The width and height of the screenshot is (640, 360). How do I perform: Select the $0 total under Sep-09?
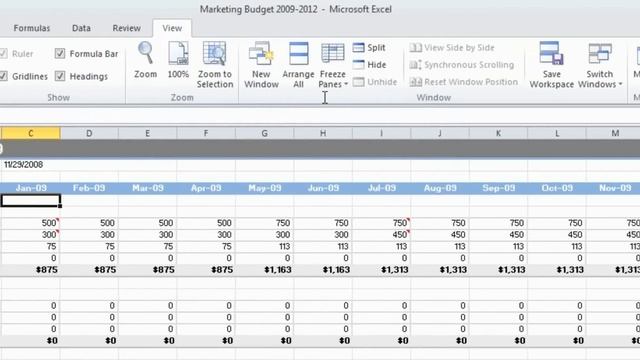pyautogui.click(x=498, y=340)
